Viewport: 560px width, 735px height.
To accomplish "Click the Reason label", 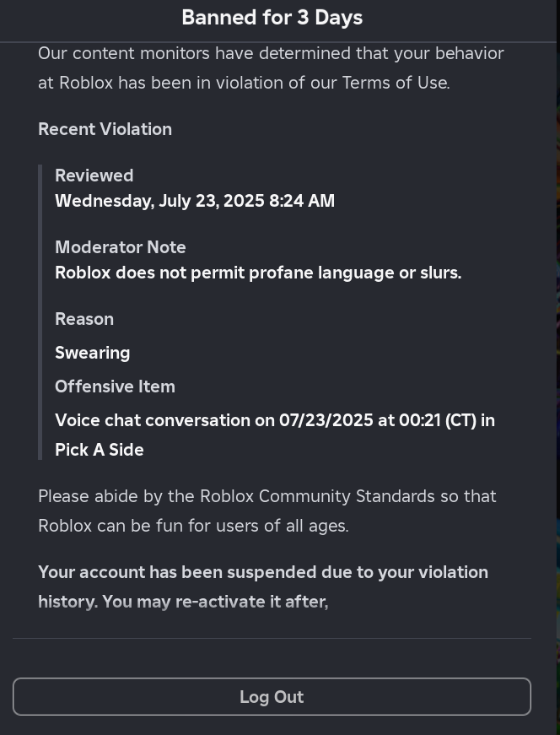I will click(x=84, y=319).
